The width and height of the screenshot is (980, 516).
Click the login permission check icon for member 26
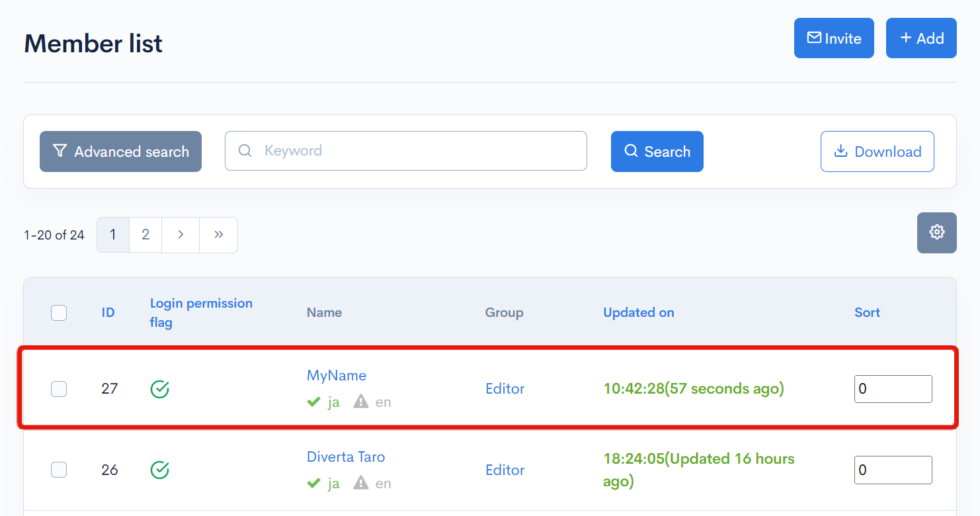(x=159, y=470)
